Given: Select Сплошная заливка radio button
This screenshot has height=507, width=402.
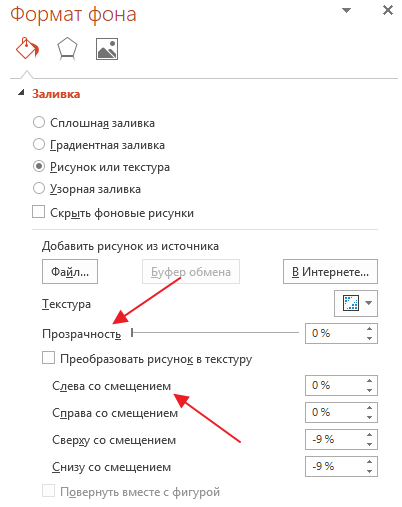Looking at the screenshot, I should pyautogui.click(x=39, y=122).
